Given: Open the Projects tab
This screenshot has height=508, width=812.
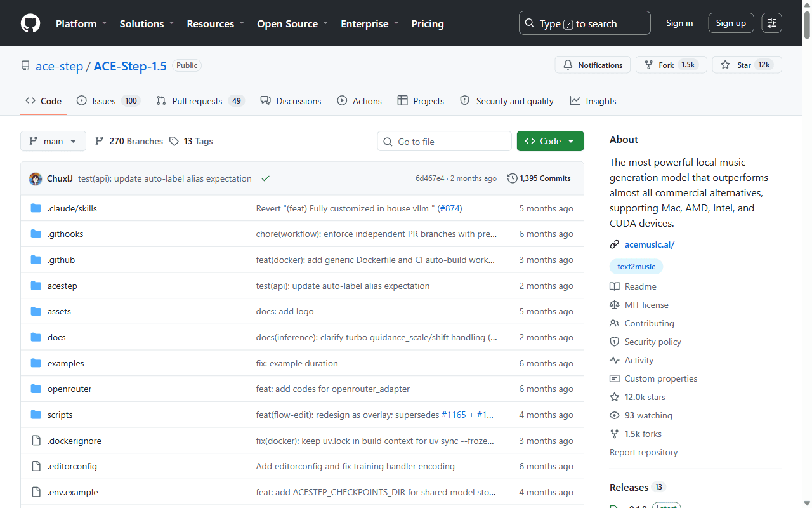Looking at the screenshot, I should pyautogui.click(x=421, y=101).
